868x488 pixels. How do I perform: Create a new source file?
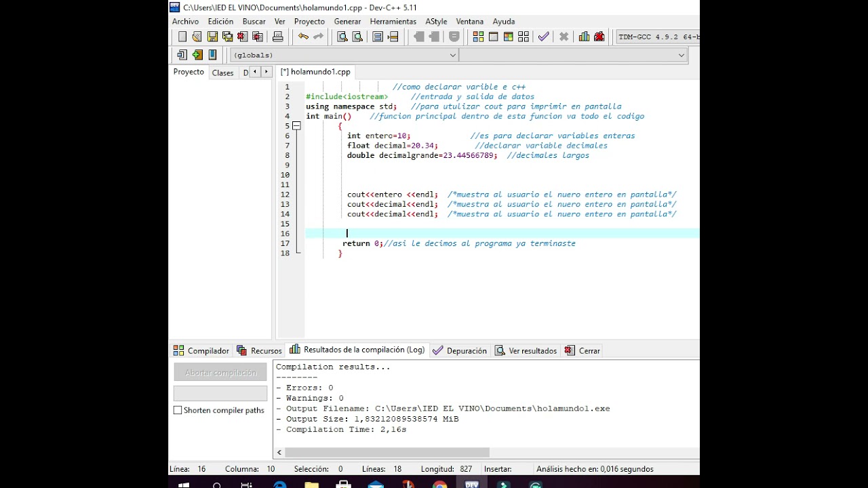pyautogui.click(x=182, y=37)
